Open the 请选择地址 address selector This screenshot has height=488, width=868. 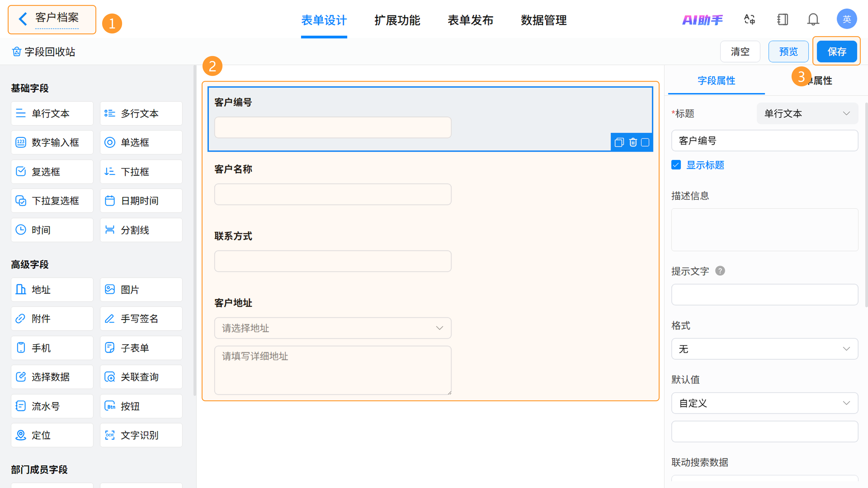click(333, 328)
